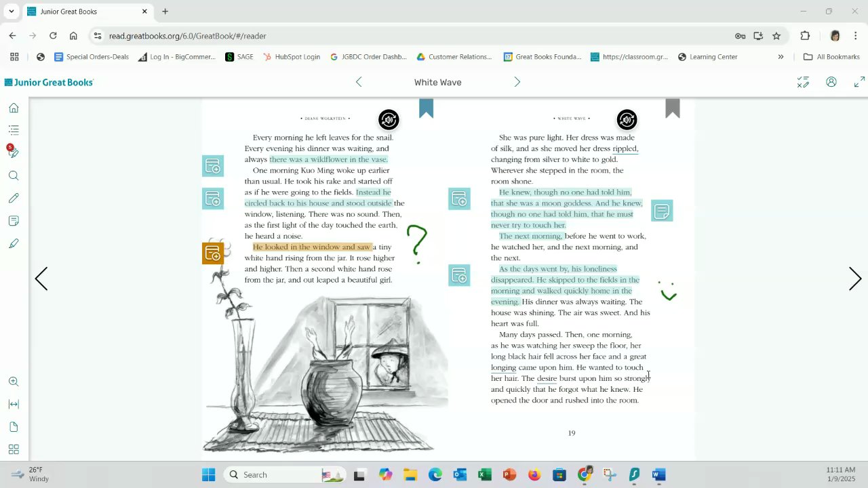Click the underlined word 'rippled'
The width and height of the screenshot is (868, 488).
pos(625,148)
